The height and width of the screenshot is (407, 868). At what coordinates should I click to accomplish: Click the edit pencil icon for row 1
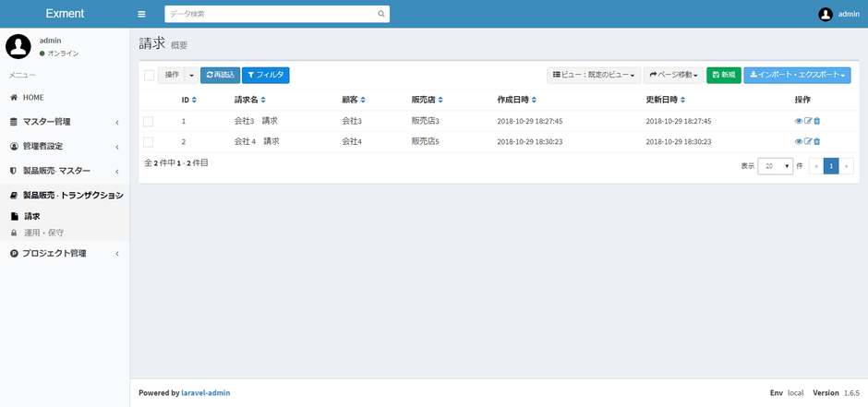pyautogui.click(x=808, y=121)
